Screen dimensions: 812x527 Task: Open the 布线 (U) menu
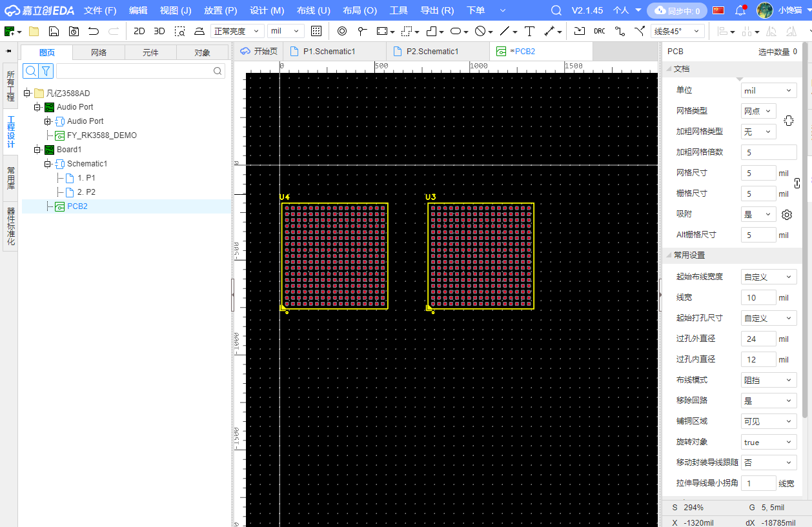[313, 10]
